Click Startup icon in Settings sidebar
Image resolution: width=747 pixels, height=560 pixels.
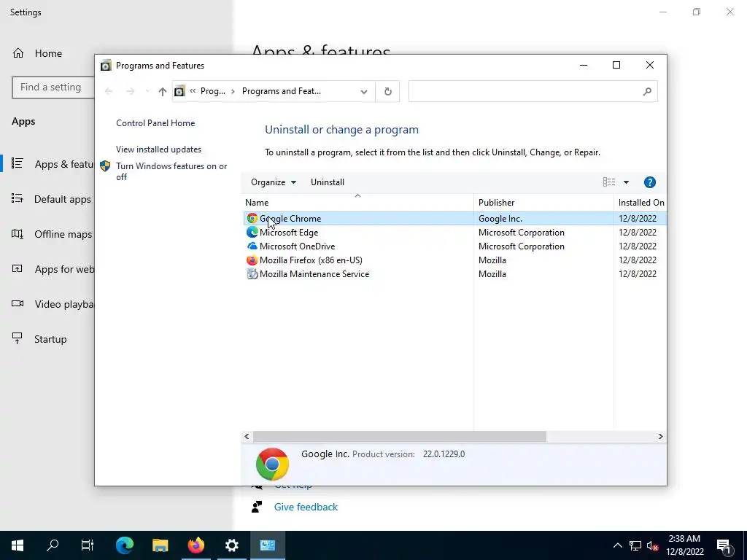tap(18, 338)
